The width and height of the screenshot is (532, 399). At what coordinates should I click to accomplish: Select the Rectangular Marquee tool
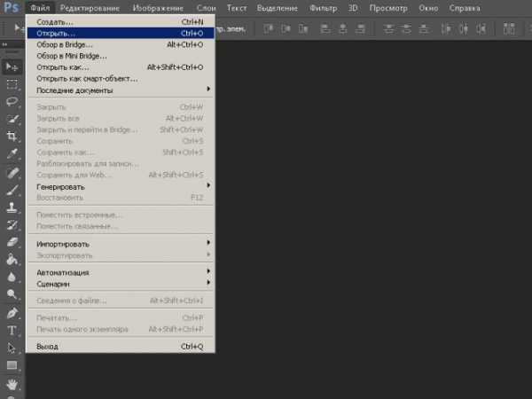point(12,84)
